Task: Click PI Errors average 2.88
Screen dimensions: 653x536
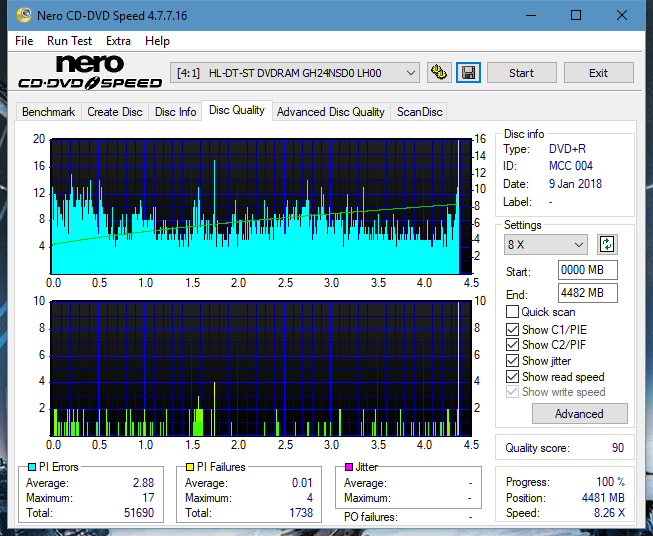Action: coord(143,483)
